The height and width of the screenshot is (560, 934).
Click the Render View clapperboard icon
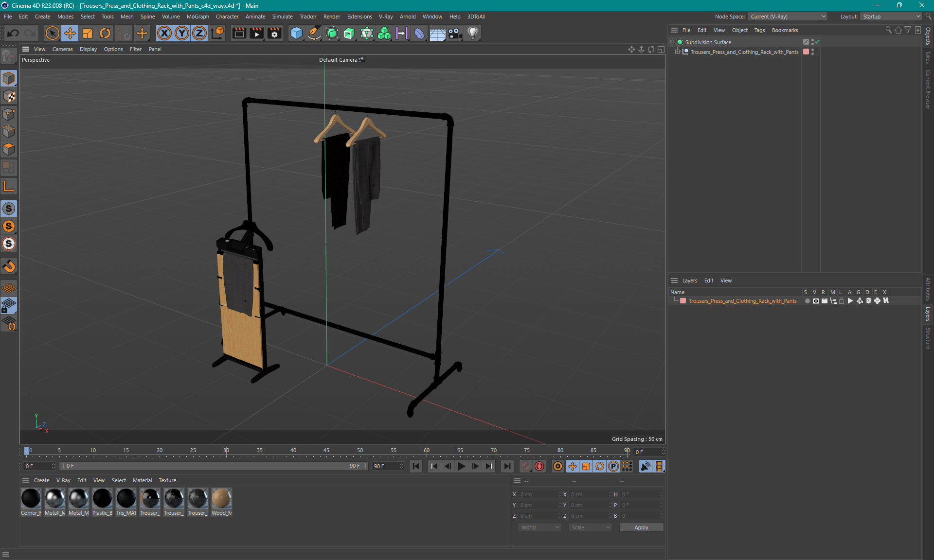tap(239, 33)
